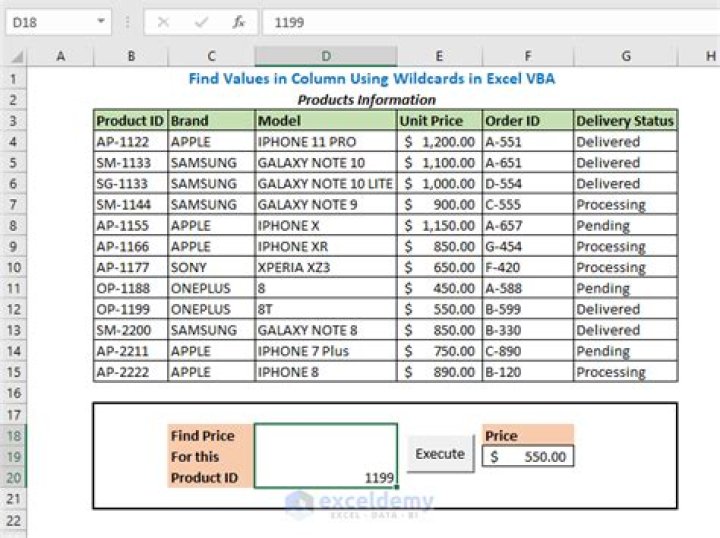Click order ID cell A-551
The image size is (720, 538).
[528, 142]
